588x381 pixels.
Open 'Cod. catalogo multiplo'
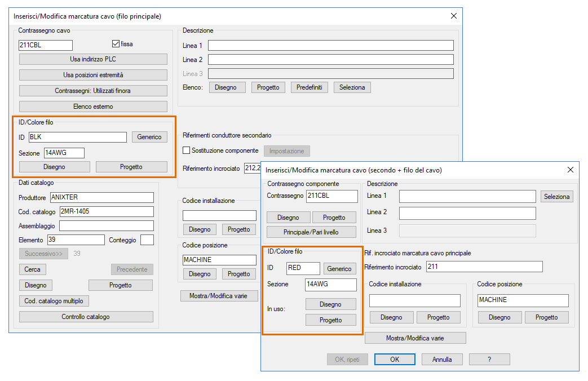pos(54,301)
